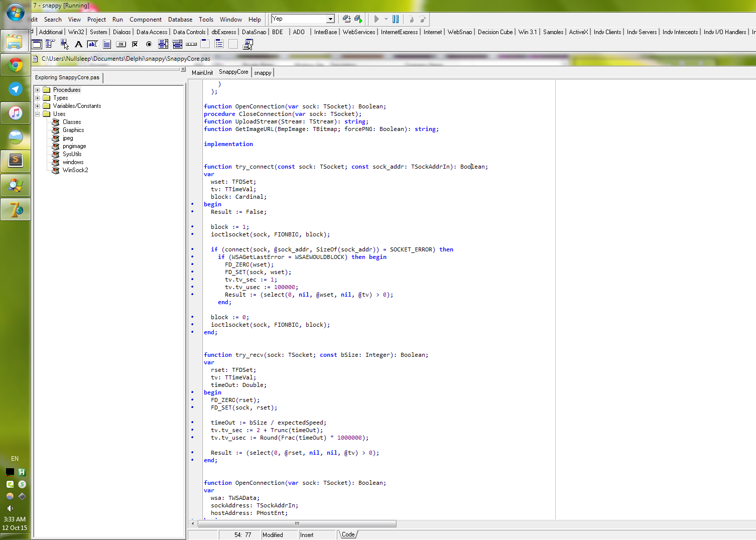Collapse the Uses node

[x=37, y=114]
